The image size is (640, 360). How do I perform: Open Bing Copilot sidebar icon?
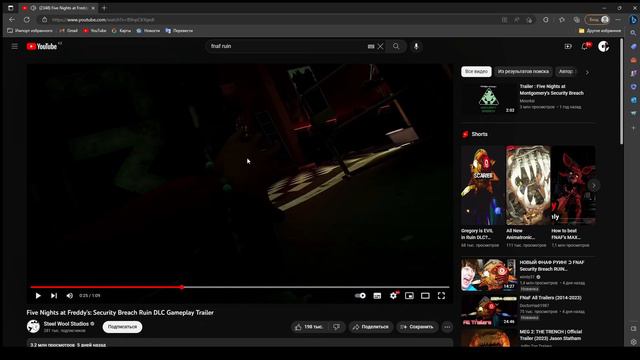coord(633,20)
